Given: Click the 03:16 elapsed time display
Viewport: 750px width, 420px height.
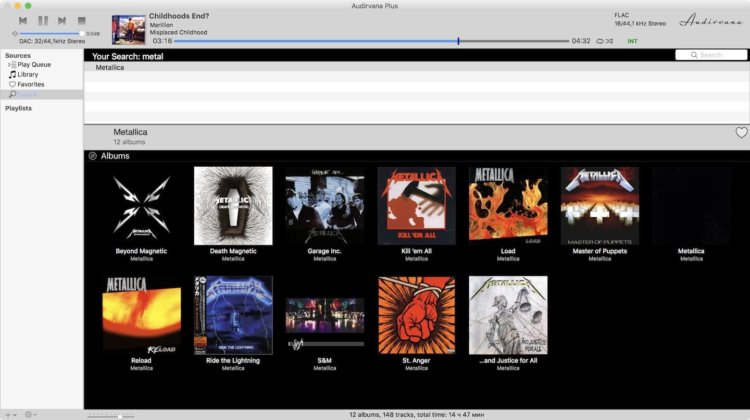Looking at the screenshot, I should click(162, 41).
